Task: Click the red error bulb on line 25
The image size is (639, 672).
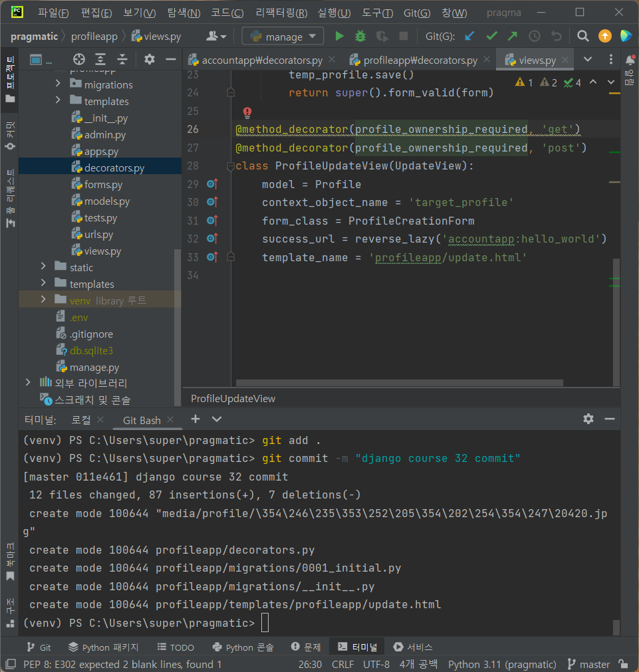Action: coord(247,112)
